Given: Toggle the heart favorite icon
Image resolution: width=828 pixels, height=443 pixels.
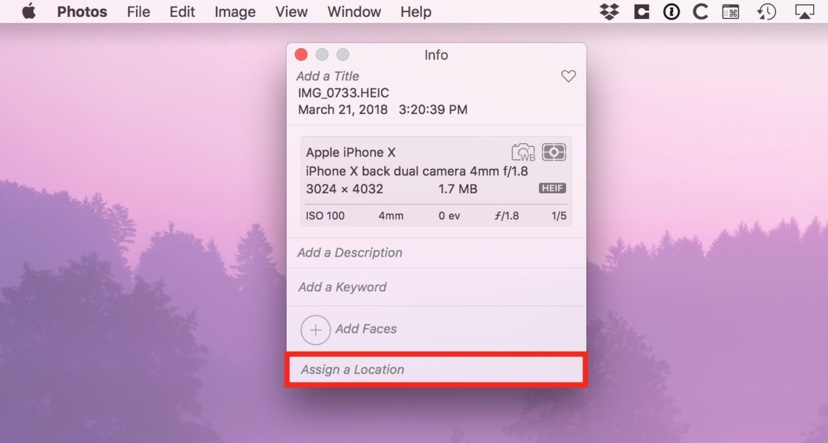Looking at the screenshot, I should pos(568,77).
